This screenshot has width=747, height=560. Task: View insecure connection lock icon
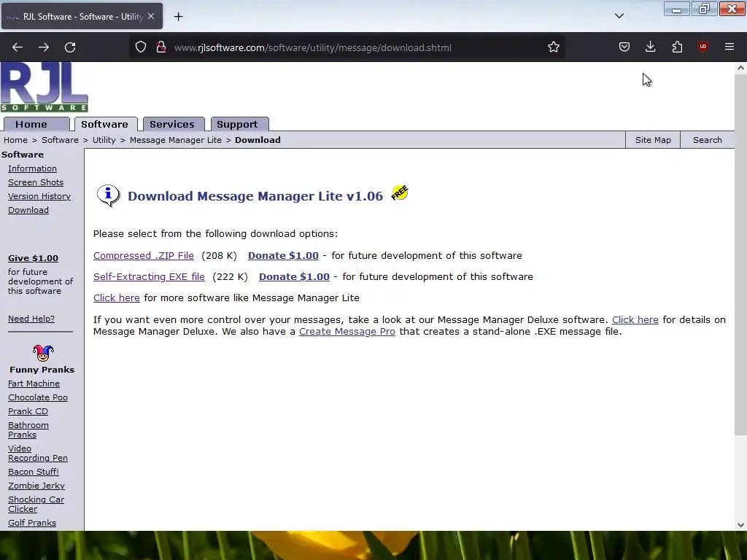tap(161, 47)
